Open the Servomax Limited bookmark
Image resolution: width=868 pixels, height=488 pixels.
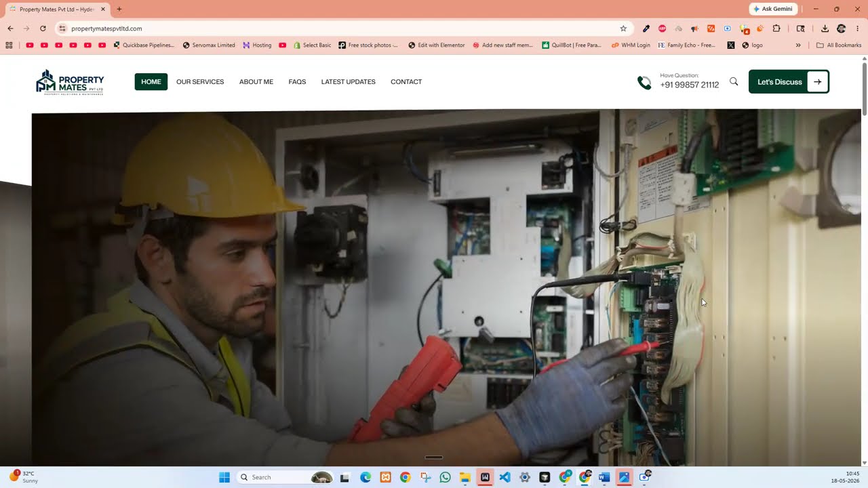[x=209, y=45]
